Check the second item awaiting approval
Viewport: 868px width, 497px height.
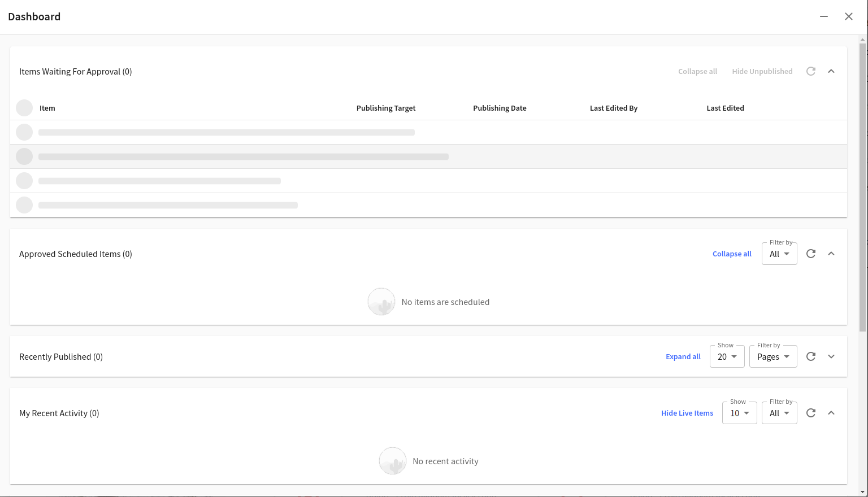(x=24, y=156)
